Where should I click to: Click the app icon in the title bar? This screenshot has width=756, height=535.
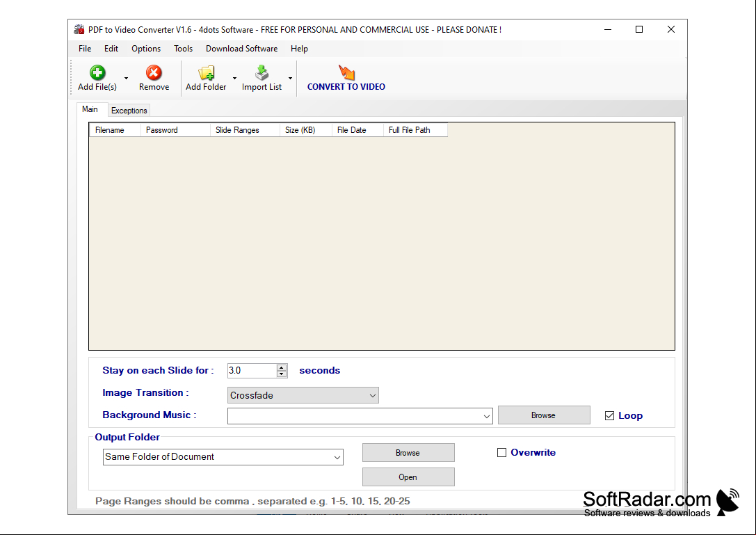pos(79,29)
